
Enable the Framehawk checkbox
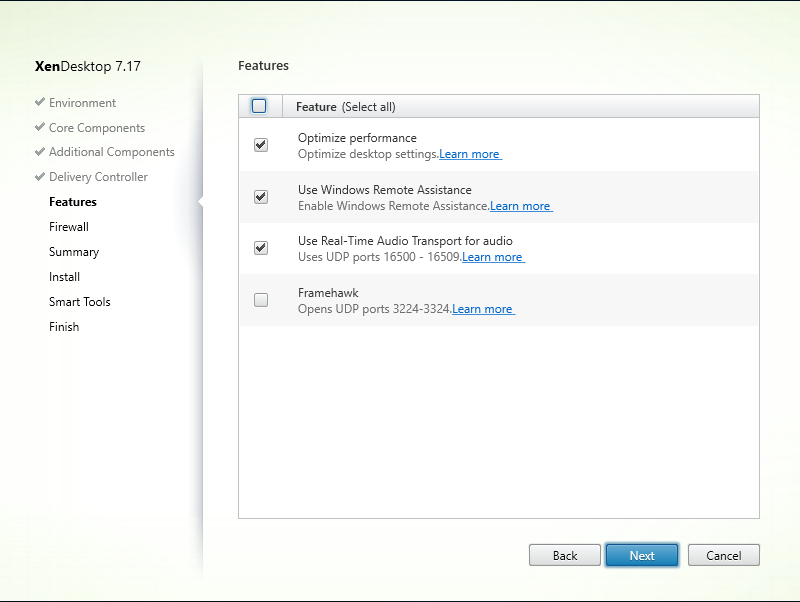pyautogui.click(x=261, y=300)
